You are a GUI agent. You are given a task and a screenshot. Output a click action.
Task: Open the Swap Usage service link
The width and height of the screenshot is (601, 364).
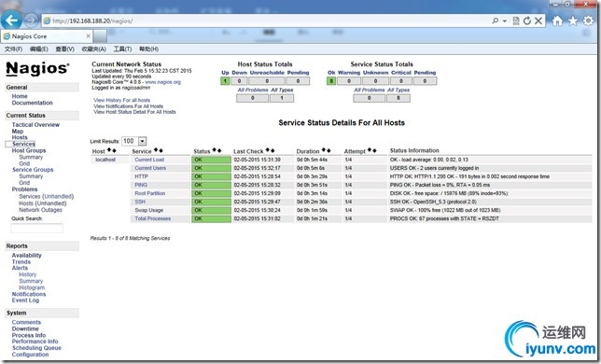pos(148,210)
